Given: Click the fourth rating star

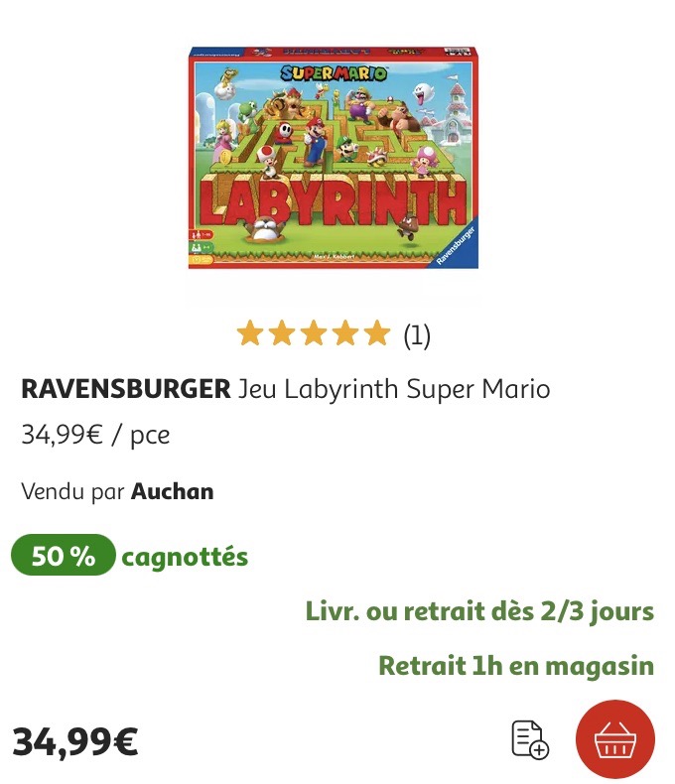Looking at the screenshot, I should click(x=345, y=334).
